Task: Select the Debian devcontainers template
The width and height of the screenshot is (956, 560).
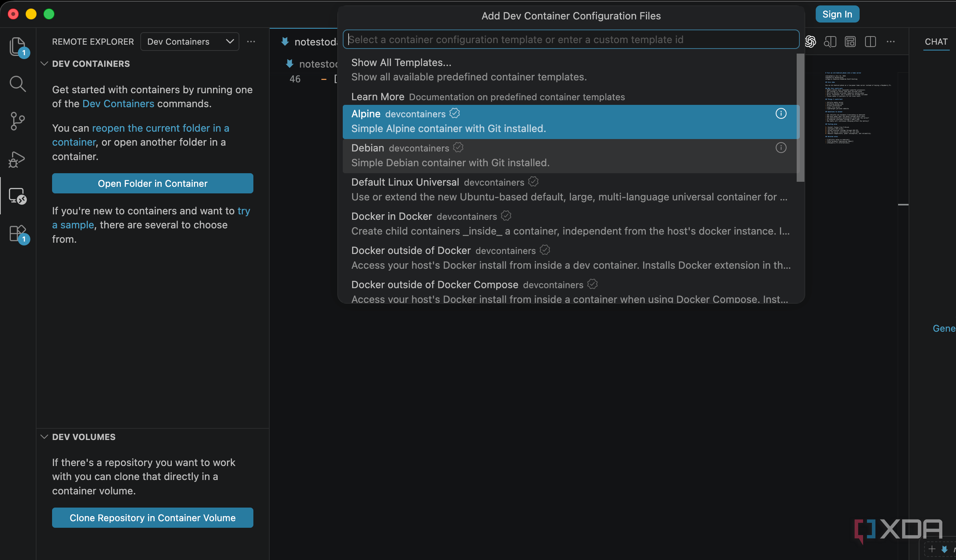Action: click(570, 156)
